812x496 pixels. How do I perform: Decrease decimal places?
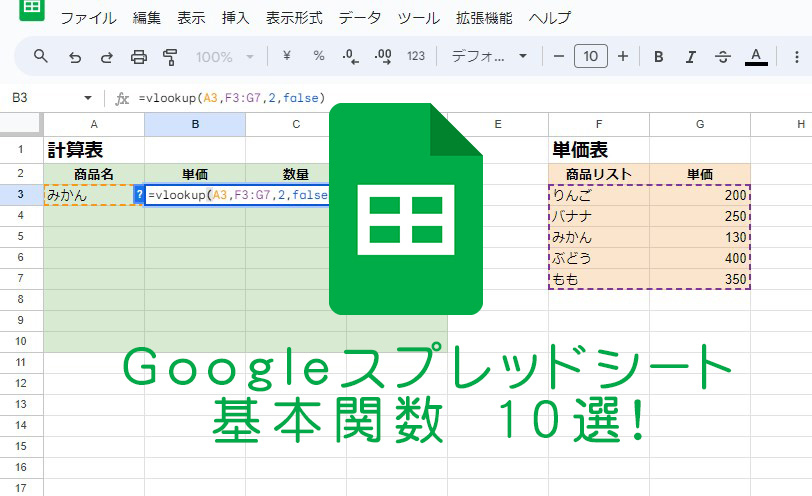coord(351,56)
